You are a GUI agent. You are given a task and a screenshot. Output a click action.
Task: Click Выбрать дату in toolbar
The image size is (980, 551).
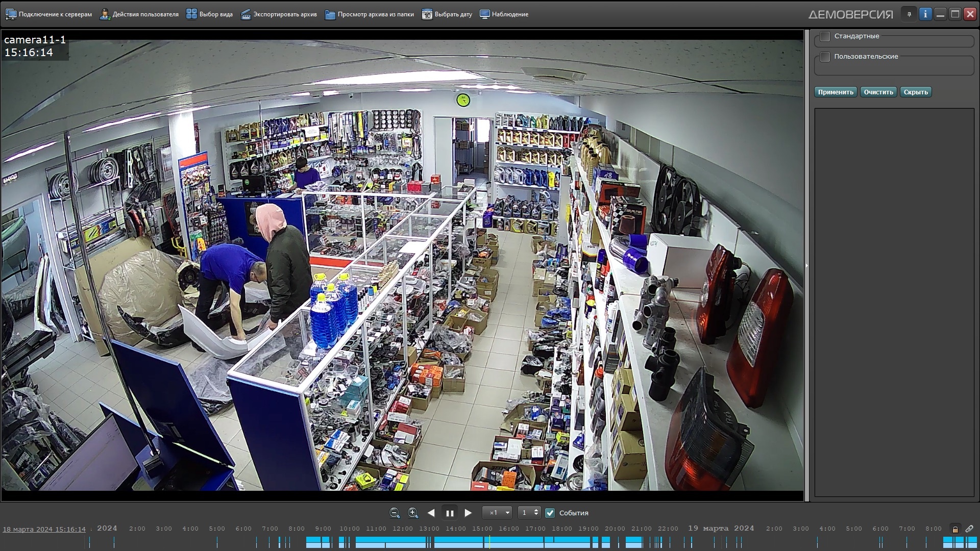447,14
